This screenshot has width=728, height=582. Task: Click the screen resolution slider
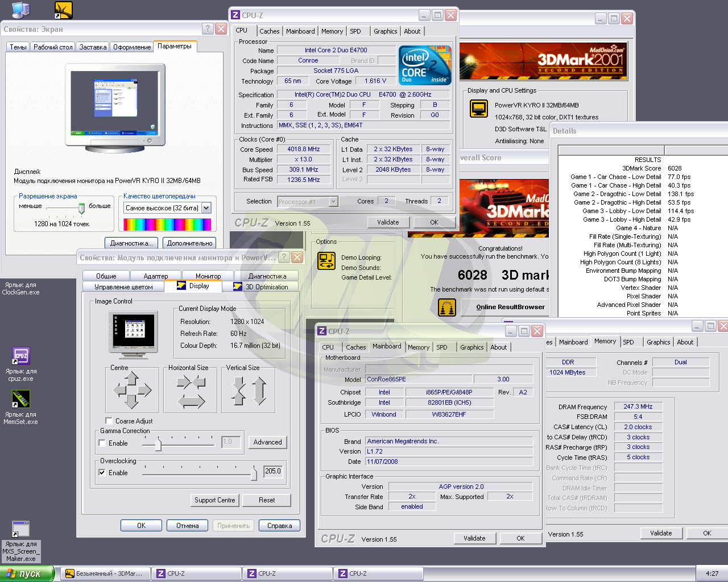point(81,209)
